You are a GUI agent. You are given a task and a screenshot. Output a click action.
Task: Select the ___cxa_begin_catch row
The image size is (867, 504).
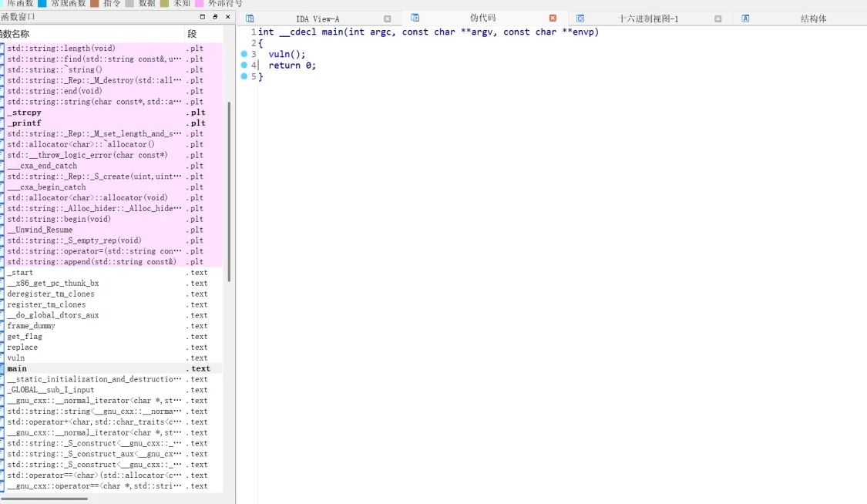(x=112, y=186)
